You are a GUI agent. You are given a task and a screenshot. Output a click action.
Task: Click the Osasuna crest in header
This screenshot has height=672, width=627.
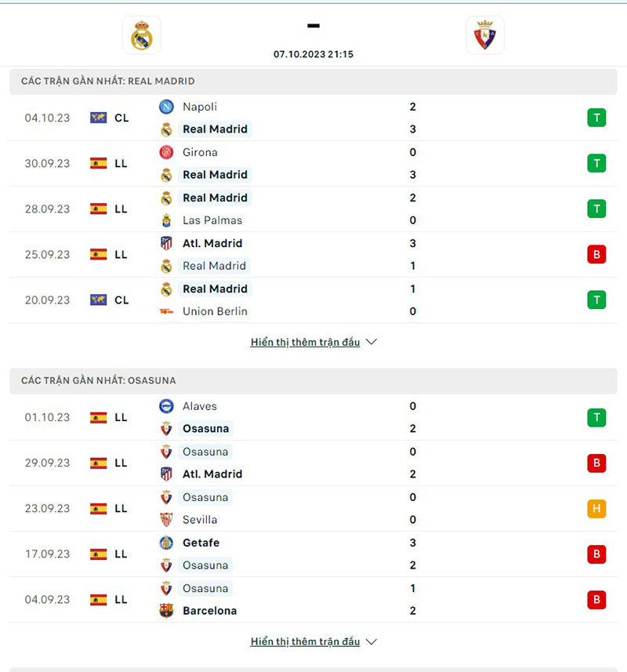[x=484, y=35]
